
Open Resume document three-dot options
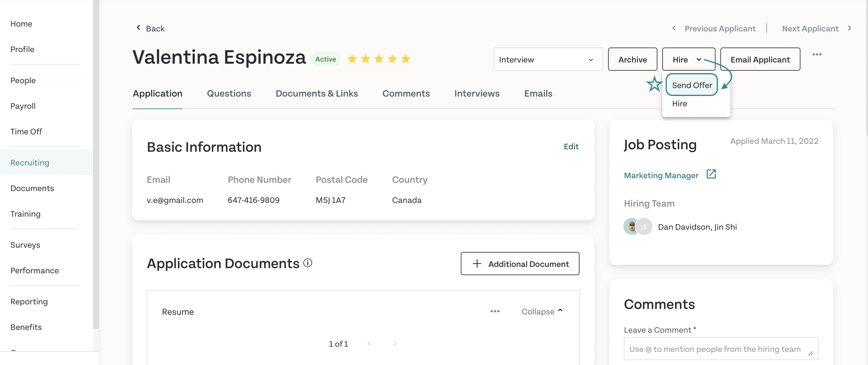495,311
